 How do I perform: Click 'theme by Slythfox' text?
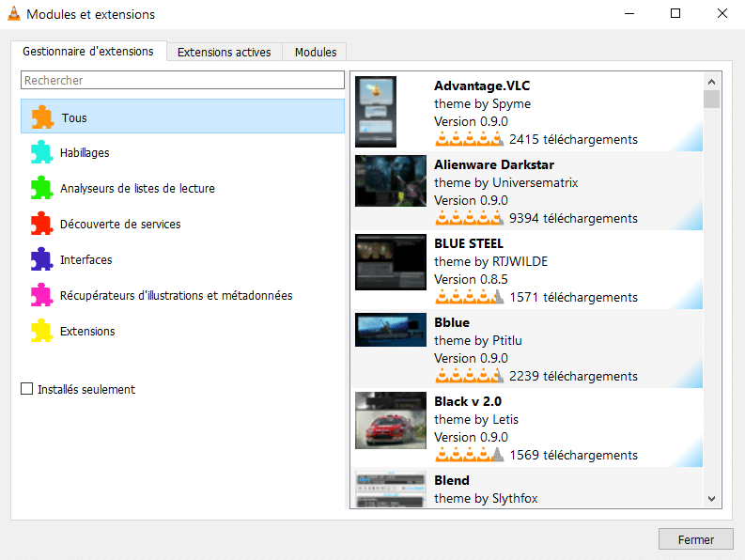[486, 498]
